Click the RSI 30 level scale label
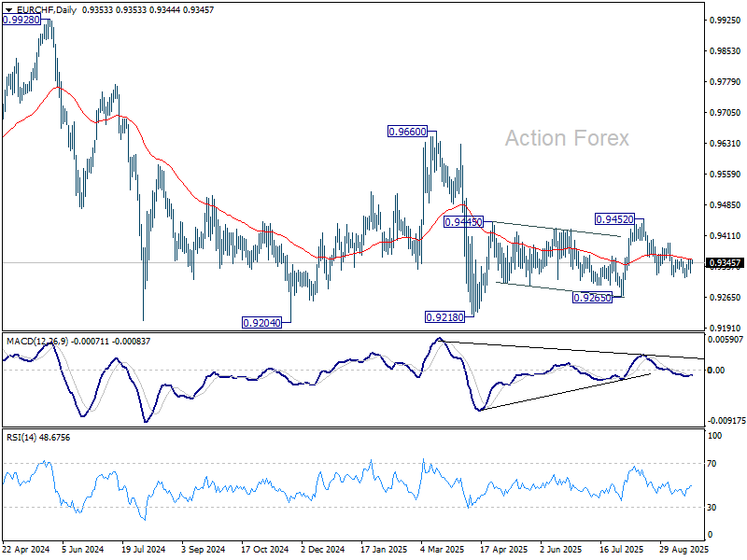 tap(712, 508)
